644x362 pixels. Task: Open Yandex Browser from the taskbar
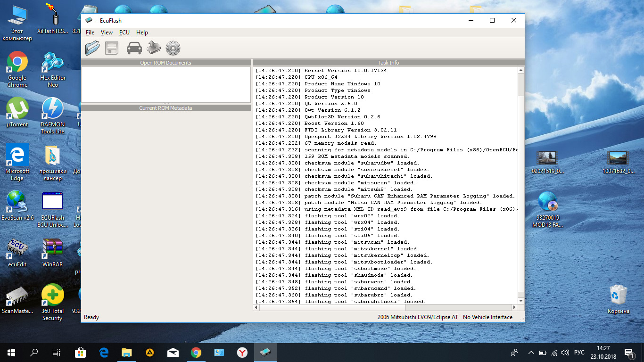(x=242, y=353)
